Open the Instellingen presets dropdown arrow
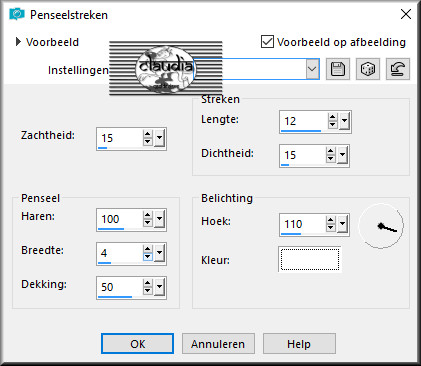Image resolution: width=421 pixels, height=366 pixels. pyautogui.click(x=312, y=69)
